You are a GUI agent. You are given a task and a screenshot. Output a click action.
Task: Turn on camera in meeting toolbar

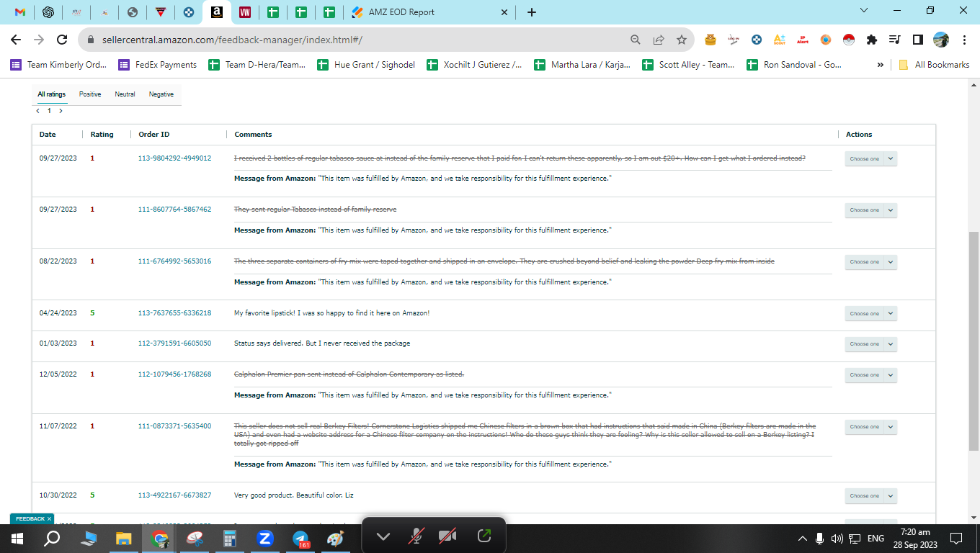tap(447, 536)
